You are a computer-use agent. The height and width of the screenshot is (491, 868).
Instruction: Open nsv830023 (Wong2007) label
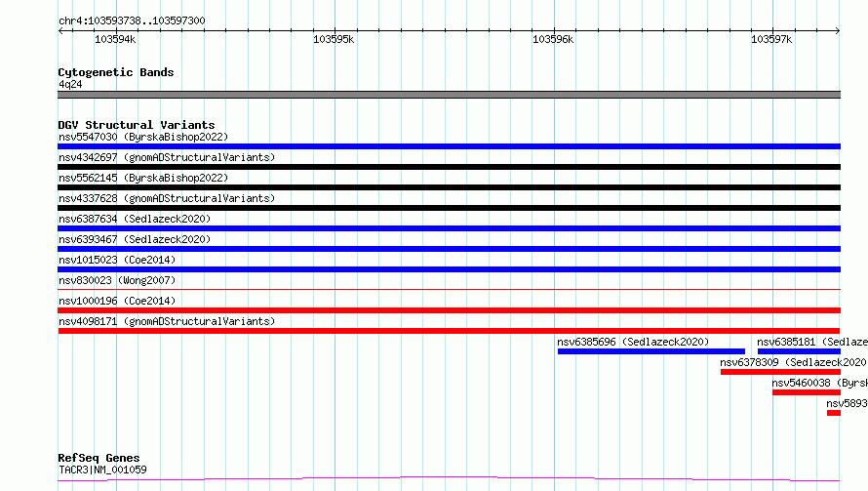[117, 280]
